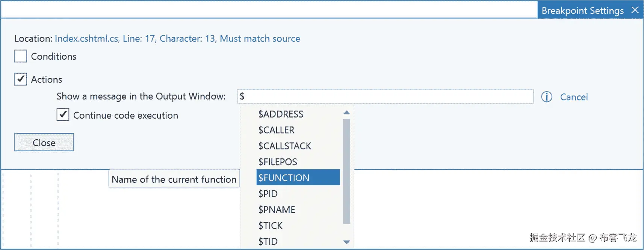Viewport: 644px width, 250px height.
Task: Choose the $TID keyword entry
Action: 268,241
